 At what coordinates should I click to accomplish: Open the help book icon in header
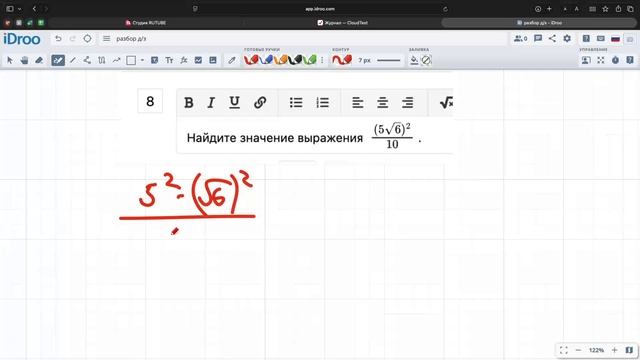tap(586, 39)
